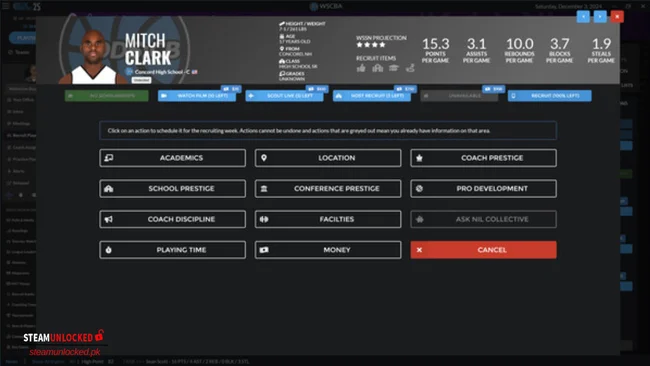Click the Concord High School label
Image resolution: width=650 pixels, height=366 pixels.
[162, 72]
